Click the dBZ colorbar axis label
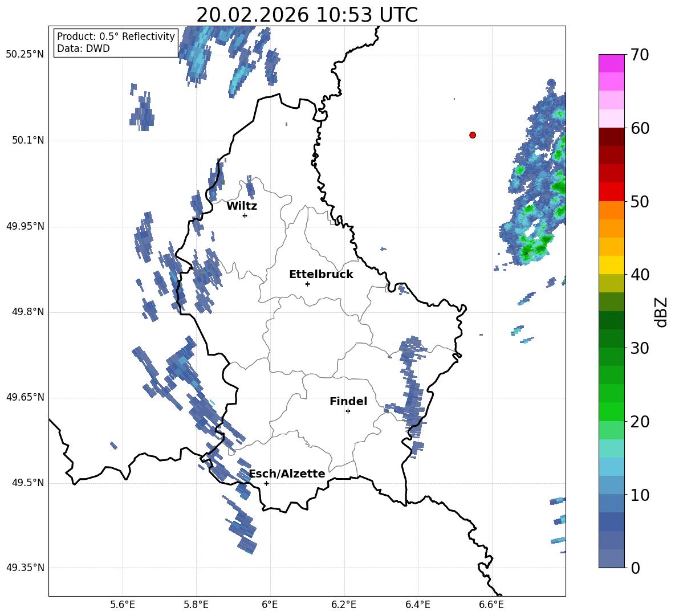The image size is (675, 616). click(661, 312)
